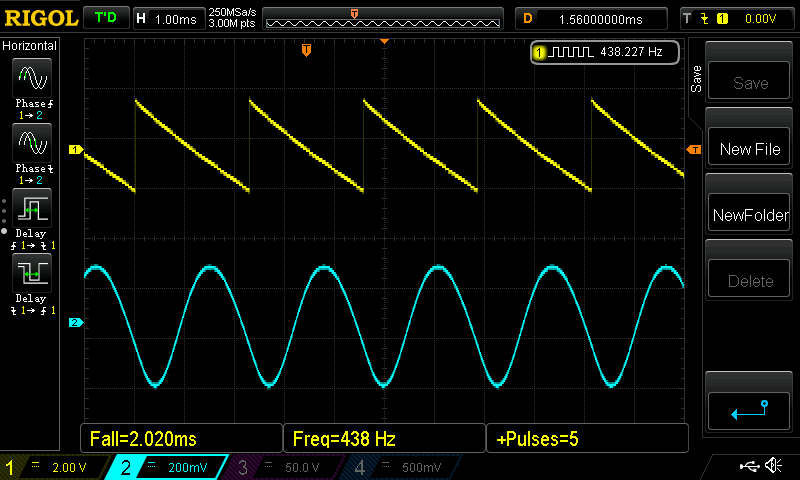Image resolution: width=800 pixels, height=480 pixels.
Task: Click the orange trigger level marker on right edge
Action: pos(693,150)
